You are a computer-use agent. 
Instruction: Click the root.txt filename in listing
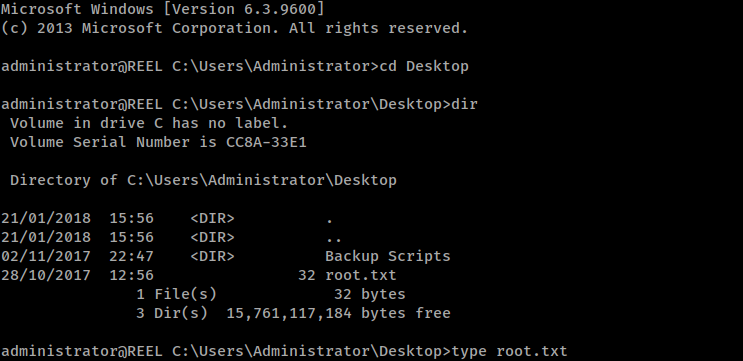pyautogui.click(x=361, y=275)
